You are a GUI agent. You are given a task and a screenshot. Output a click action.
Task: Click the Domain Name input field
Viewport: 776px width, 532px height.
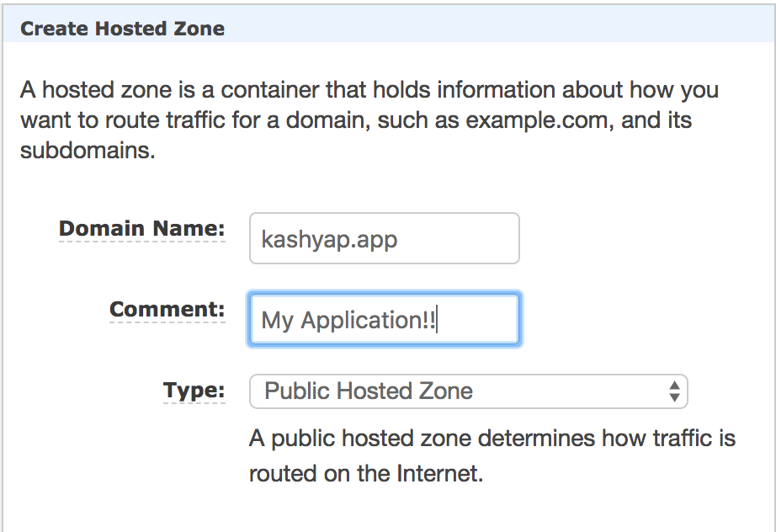(x=384, y=238)
